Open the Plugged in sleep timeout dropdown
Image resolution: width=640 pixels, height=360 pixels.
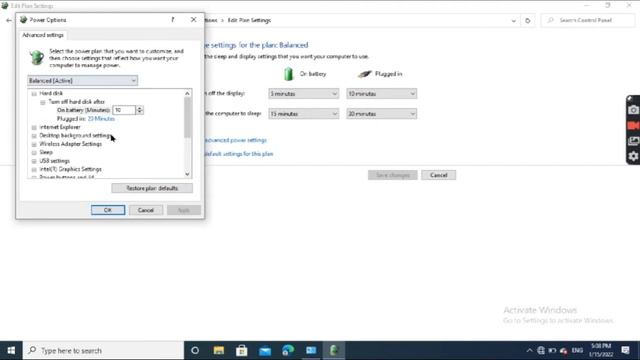(x=382, y=114)
